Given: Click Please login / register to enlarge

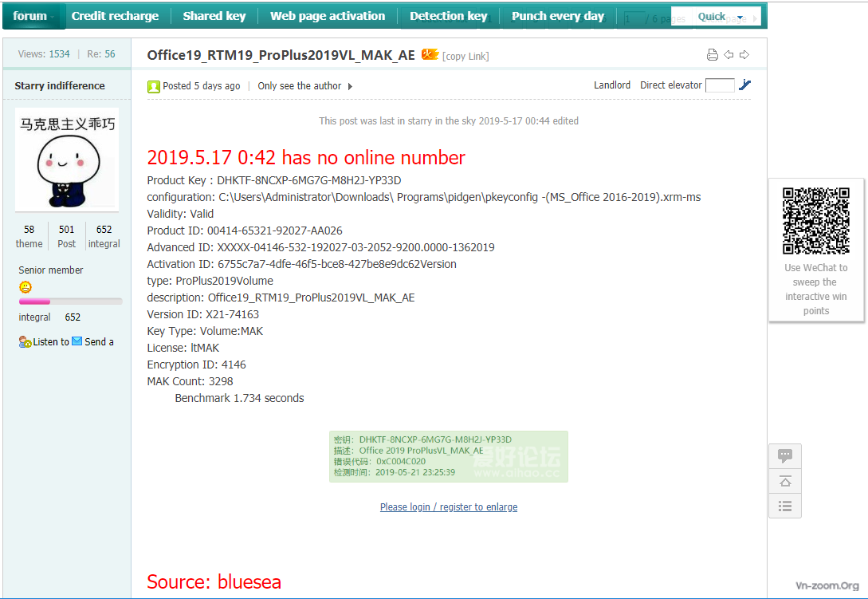Looking at the screenshot, I should point(449,507).
